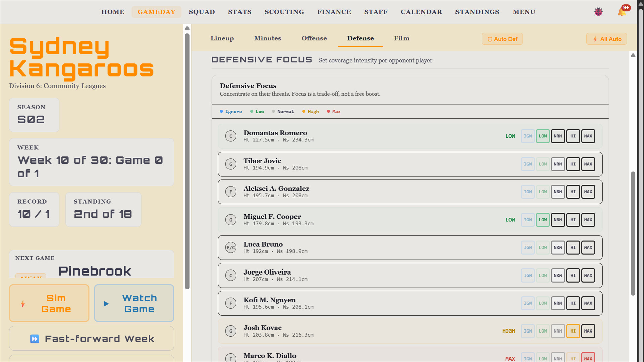644x362 pixels.
Task: Click the Sim Game button
Action: pos(49,303)
